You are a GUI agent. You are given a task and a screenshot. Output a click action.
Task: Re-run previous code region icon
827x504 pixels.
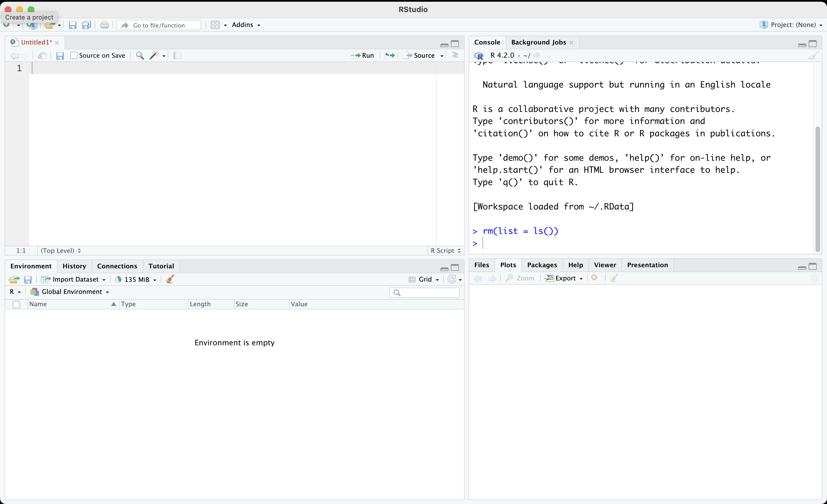click(x=390, y=55)
